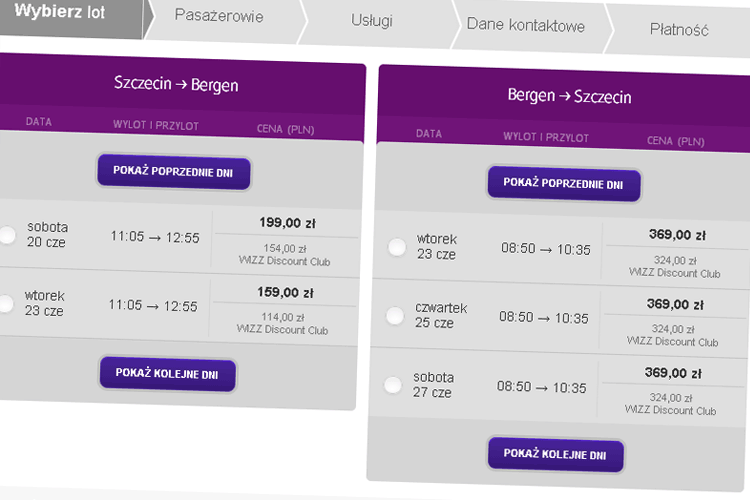Screen dimensions: 750x500
Task: Select the sobota 20 cze outbound flight
Action: pyautogui.click(x=7, y=234)
